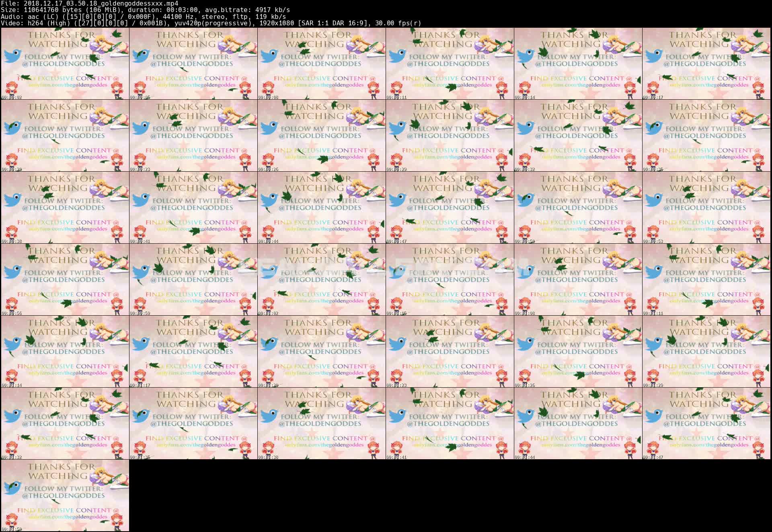Click the Size line showing 106 MiB

pyautogui.click(x=145, y=10)
